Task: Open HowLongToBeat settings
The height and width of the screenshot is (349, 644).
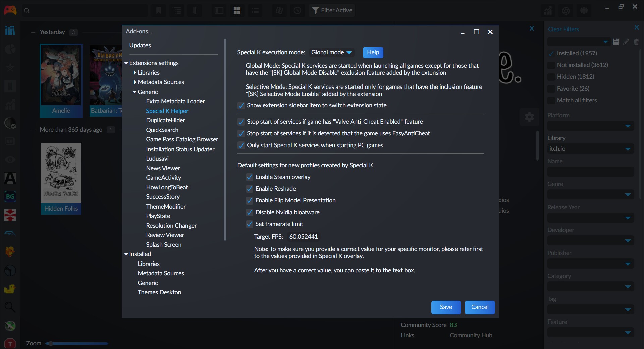Action: tap(167, 187)
